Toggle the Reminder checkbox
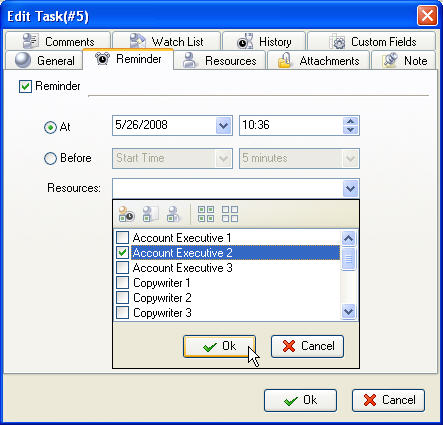Image resolution: width=443 pixels, height=425 pixels. [x=25, y=86]
